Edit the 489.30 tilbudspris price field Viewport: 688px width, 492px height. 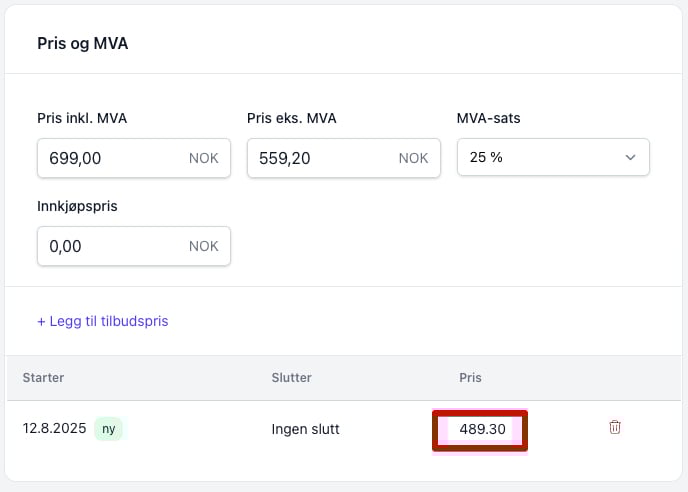480,429
